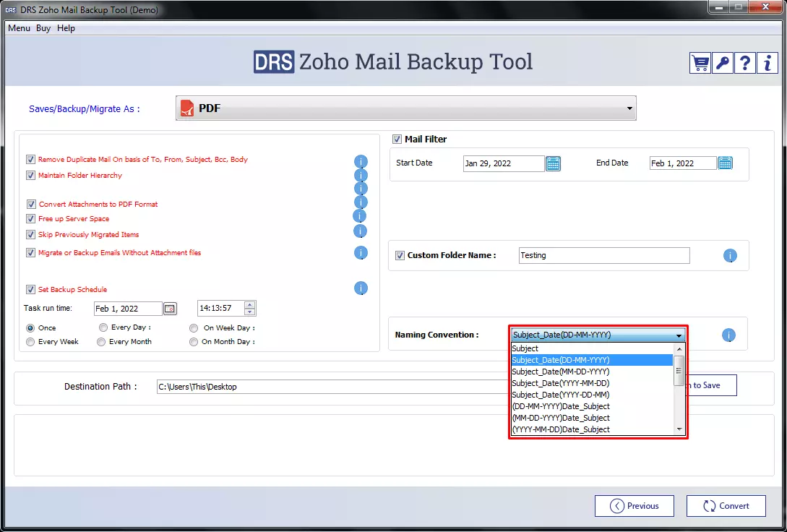The image size is (787, 532).
Task: Click the Destination Path field
Action: click(x=332, y=387)
